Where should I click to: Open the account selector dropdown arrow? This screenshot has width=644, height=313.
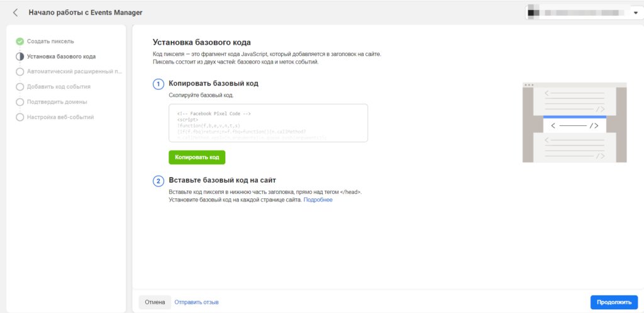coord(635,13)
